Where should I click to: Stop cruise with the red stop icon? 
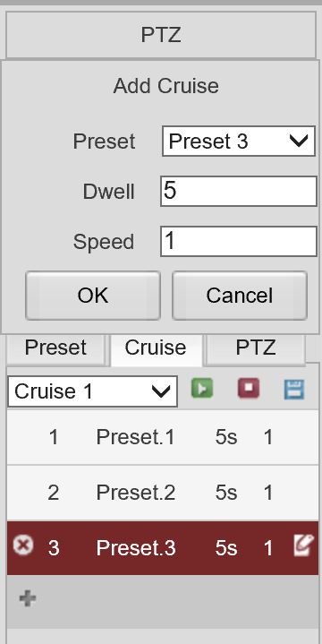coord(249,388)
